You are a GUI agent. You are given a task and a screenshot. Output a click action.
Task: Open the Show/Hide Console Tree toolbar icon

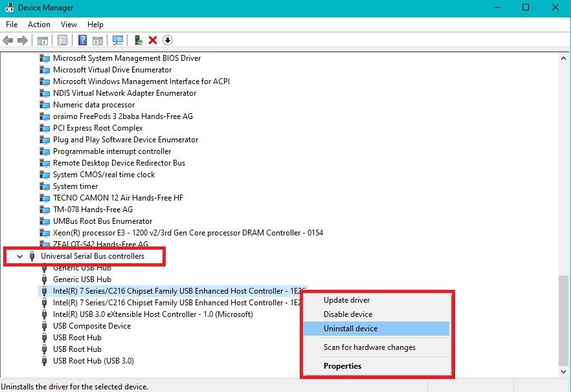42,40
